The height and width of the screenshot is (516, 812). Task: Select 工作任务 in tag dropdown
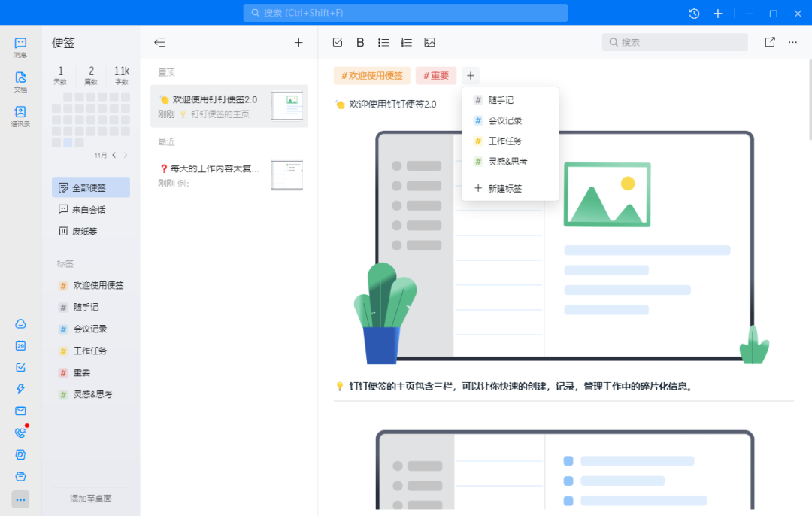point(510,141)
